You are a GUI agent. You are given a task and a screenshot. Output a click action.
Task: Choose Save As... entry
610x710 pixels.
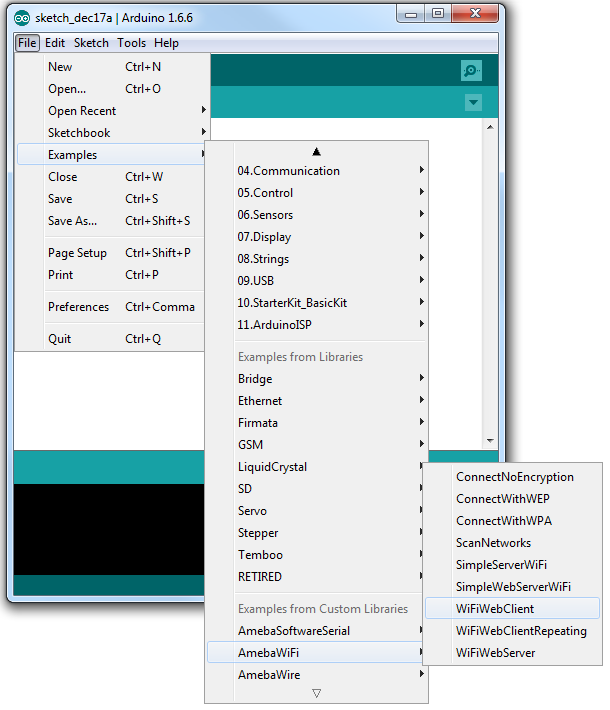pos(111,221)
